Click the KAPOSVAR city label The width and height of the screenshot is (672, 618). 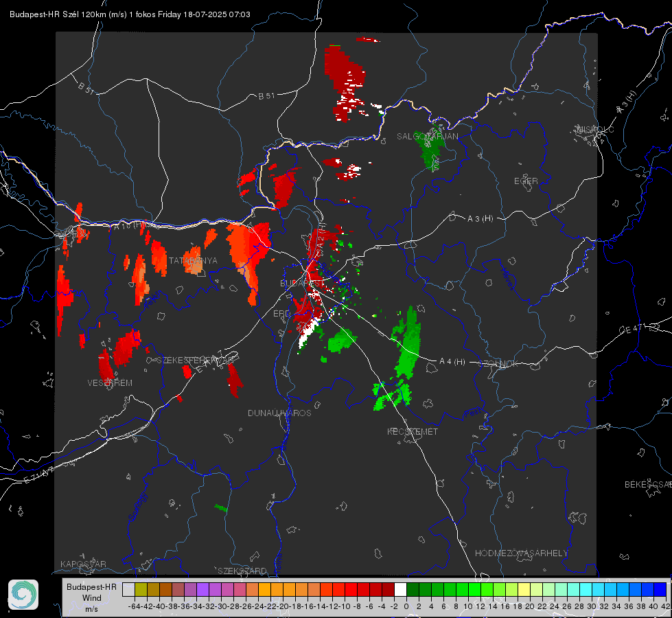(83, 564)
